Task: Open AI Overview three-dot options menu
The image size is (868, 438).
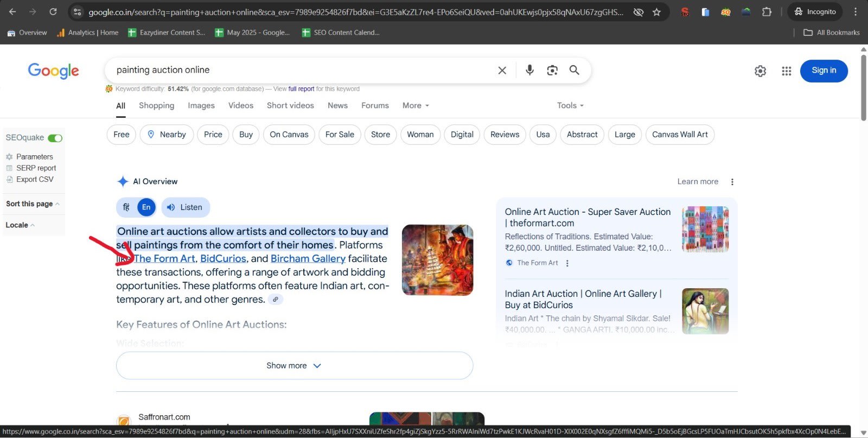Action: click(732, 182)
